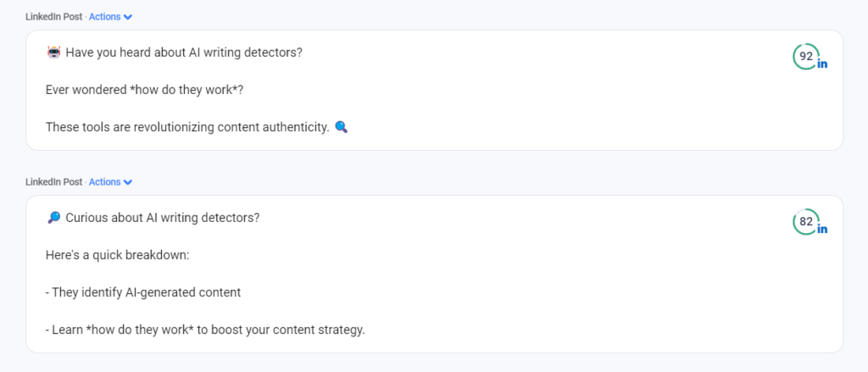
Task: Click LinkedIn logo beside the 82 score
Action: click(x=822, y=229)
